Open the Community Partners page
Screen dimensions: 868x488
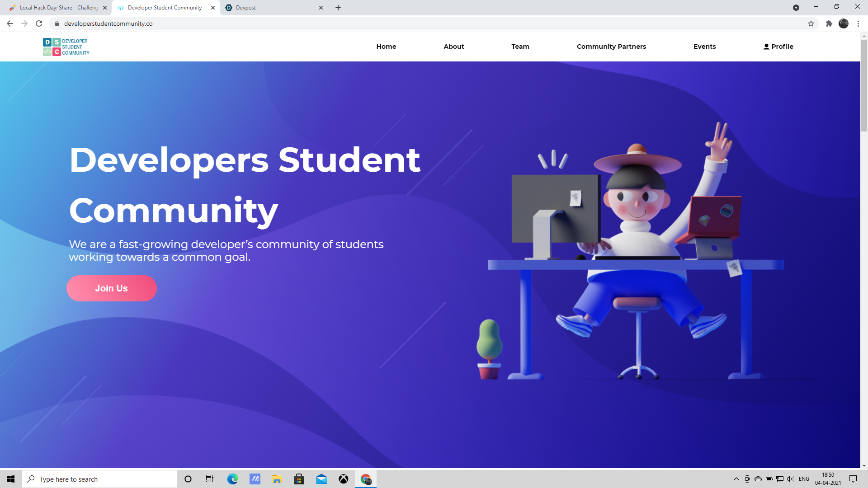(611, 47)
